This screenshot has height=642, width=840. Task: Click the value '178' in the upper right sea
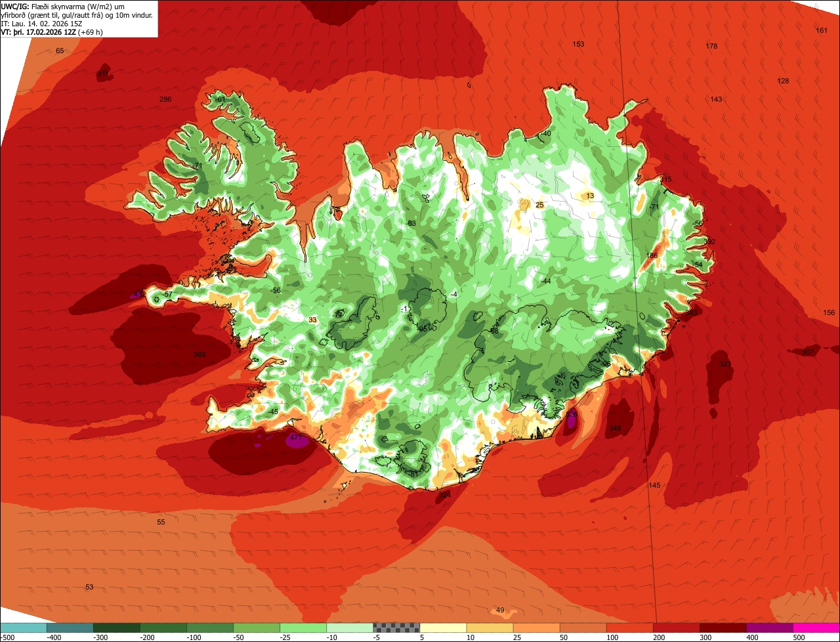tap(711, 46)
